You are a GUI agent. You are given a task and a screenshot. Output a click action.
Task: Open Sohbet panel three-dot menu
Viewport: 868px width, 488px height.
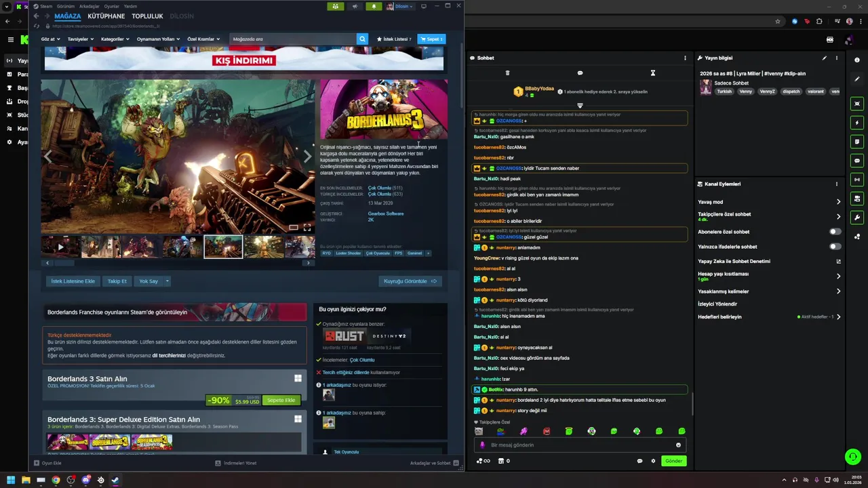coord(685,58)
